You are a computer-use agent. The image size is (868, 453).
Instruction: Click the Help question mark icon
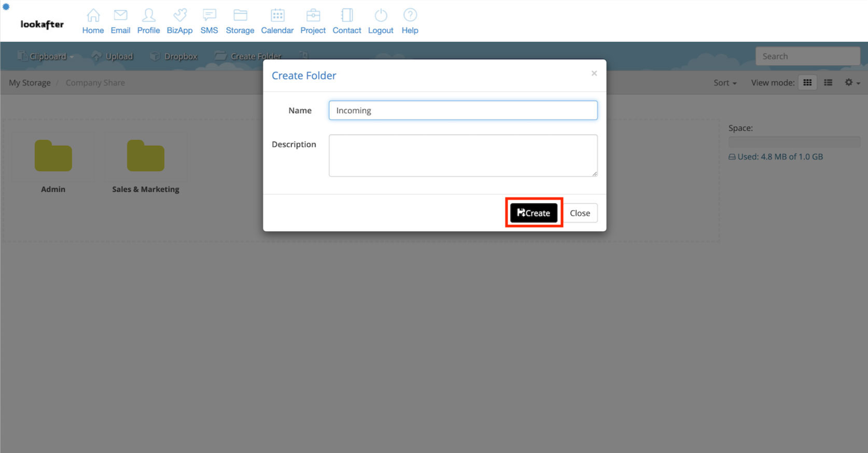coord(410,16)
